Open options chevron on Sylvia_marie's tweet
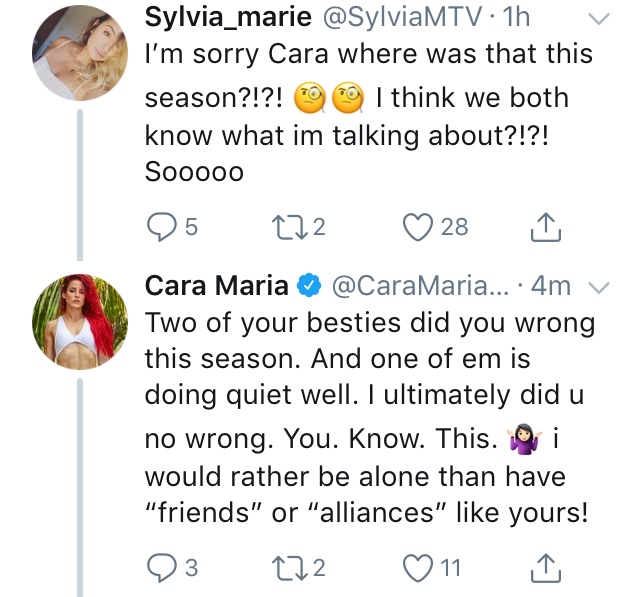The height and width of the screenshot is (597, 640). pyautogui.click(x=599, y=19)
